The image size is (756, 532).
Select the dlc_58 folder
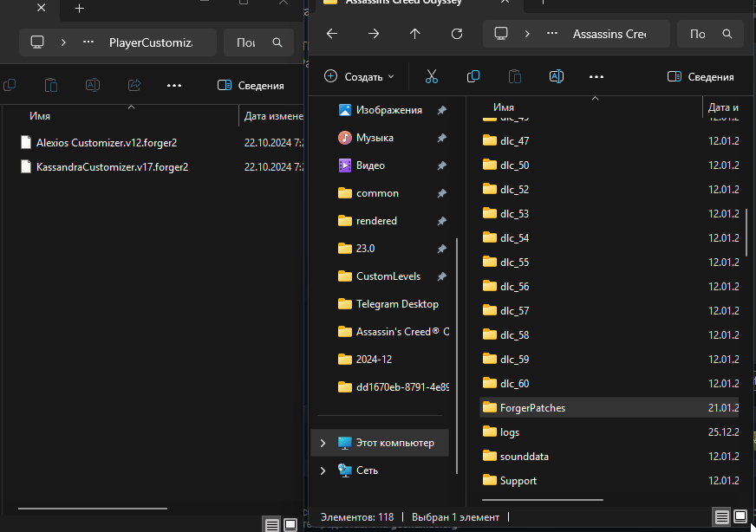coord(514,335)
